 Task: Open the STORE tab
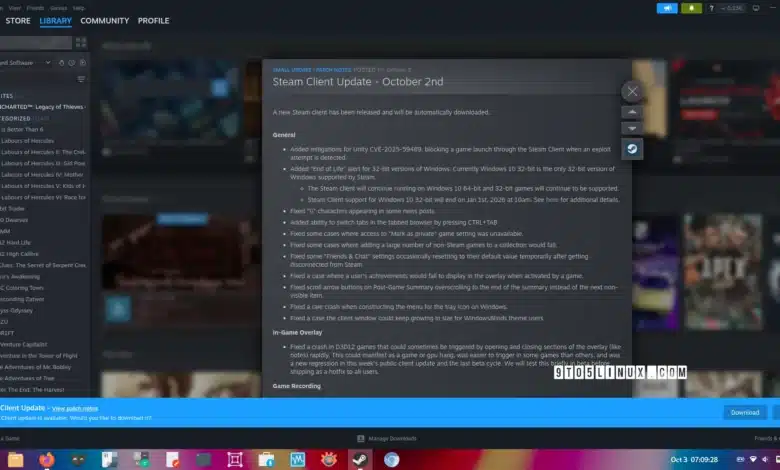[18, 21]
